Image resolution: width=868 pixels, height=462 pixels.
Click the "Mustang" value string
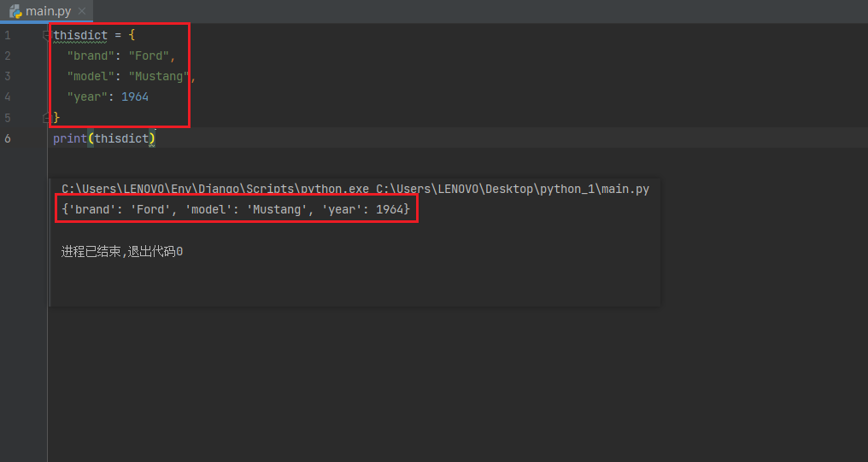coord(159,76)
